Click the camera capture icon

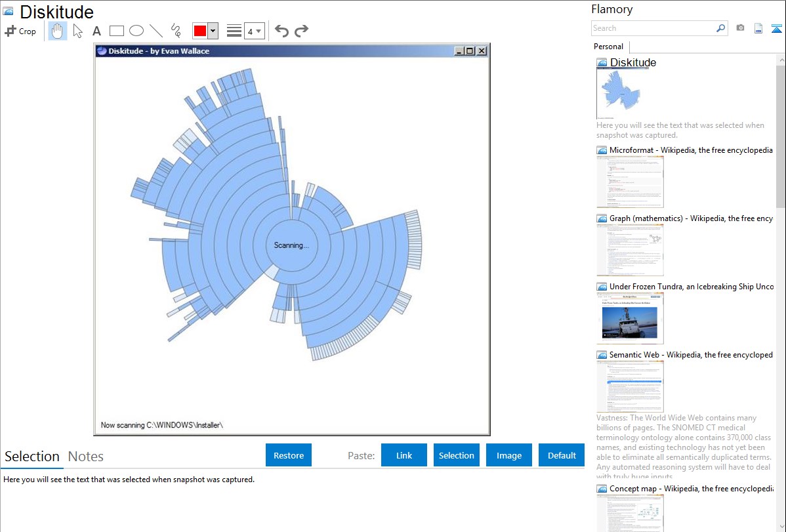pos(740,28)
